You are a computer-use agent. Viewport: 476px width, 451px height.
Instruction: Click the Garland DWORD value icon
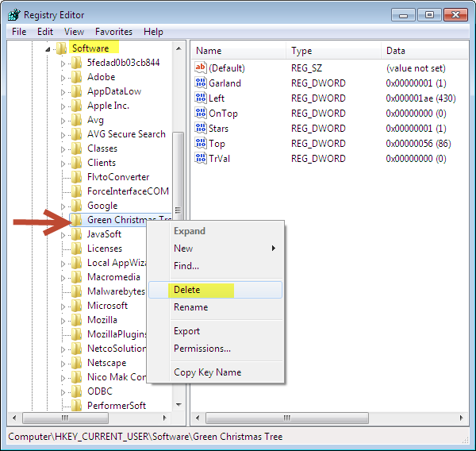coord(201,83)
